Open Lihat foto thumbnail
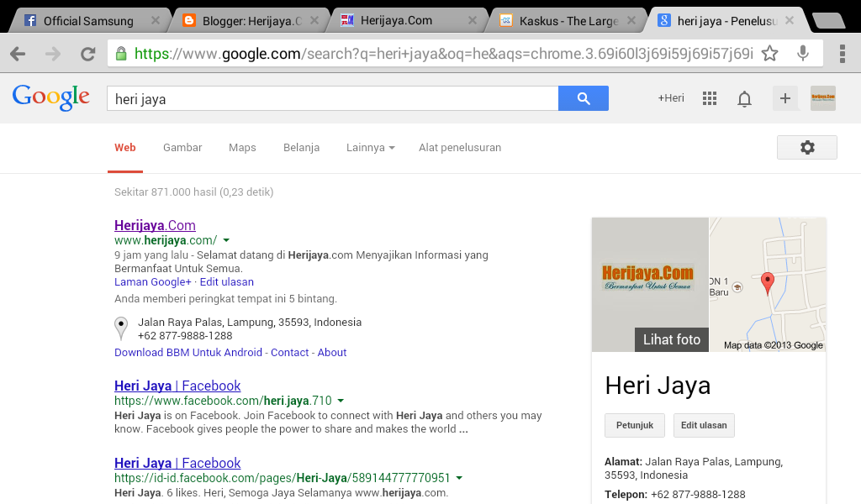This screenshot has height=504, width=861. coord(671,339)
